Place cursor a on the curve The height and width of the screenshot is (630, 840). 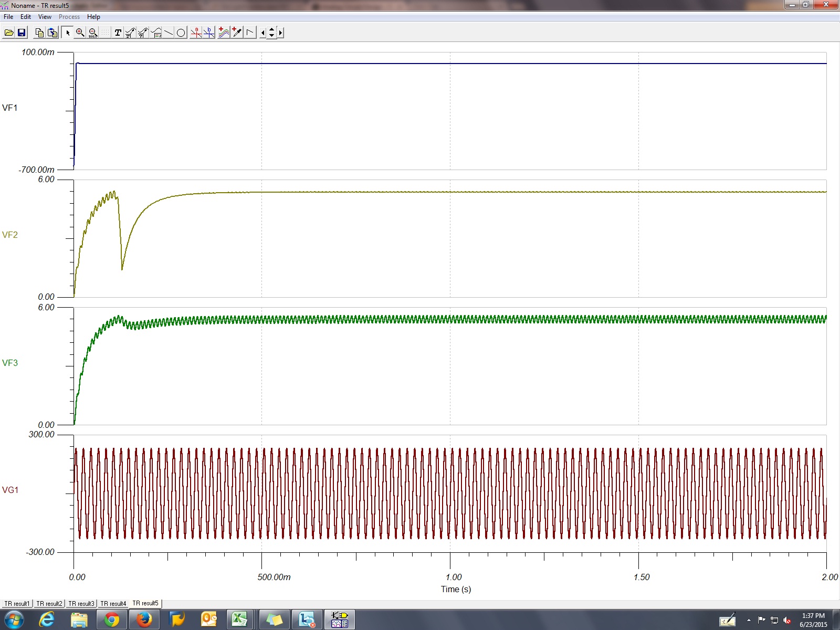196,33
